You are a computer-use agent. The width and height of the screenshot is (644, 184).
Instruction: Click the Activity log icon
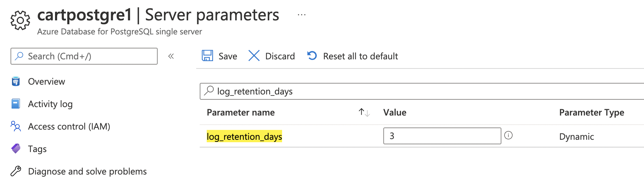coord(16,104)
